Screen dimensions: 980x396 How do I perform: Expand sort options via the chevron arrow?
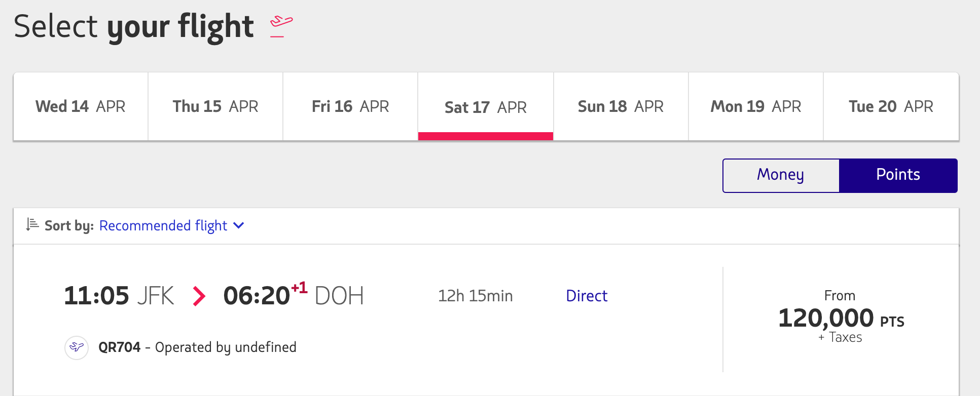click(238, 226)
